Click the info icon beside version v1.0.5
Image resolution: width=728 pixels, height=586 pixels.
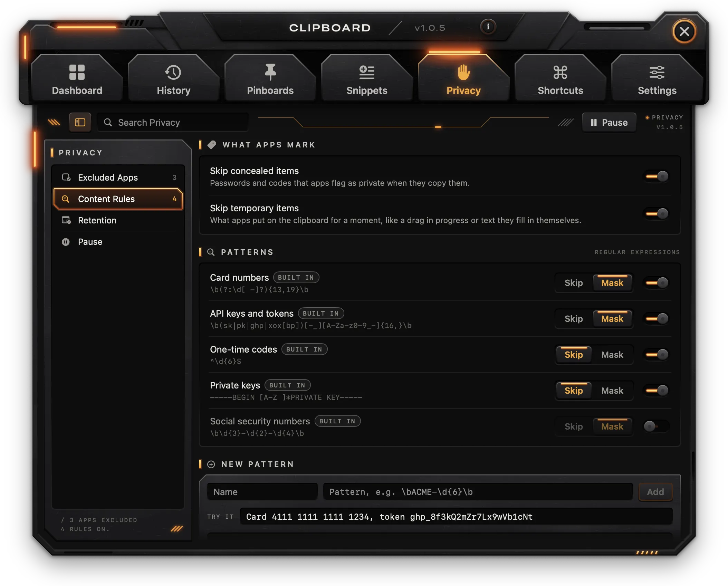tap(488, 27)
